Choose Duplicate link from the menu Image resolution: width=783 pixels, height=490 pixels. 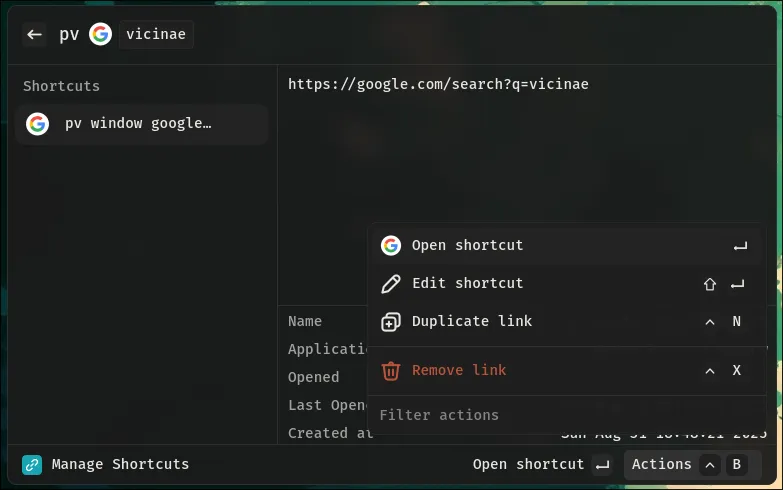(x=471, y=321)
